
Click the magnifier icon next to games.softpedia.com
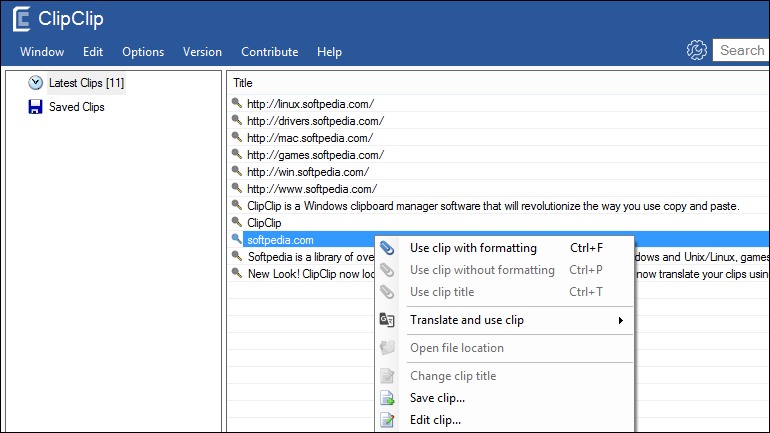point(237,154)
